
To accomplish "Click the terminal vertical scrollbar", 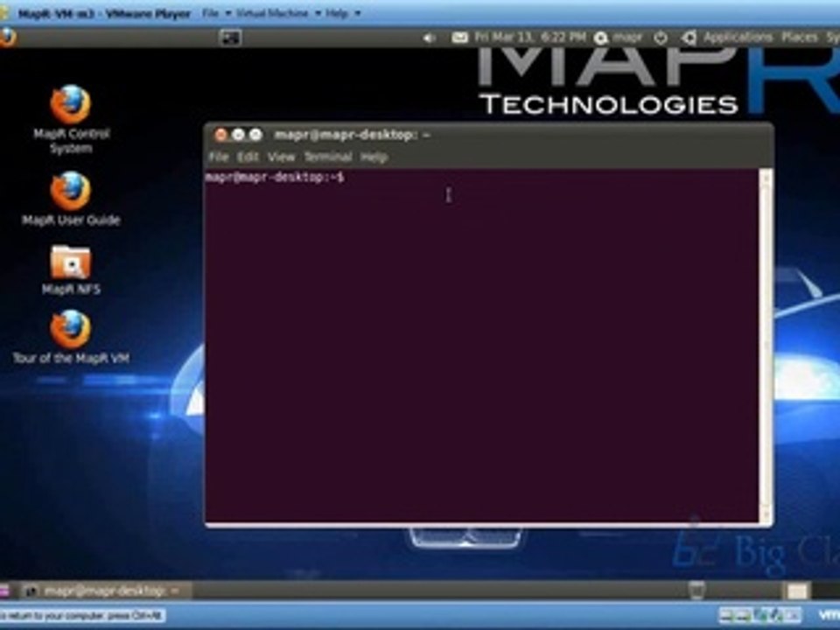I will click(766, 346).
